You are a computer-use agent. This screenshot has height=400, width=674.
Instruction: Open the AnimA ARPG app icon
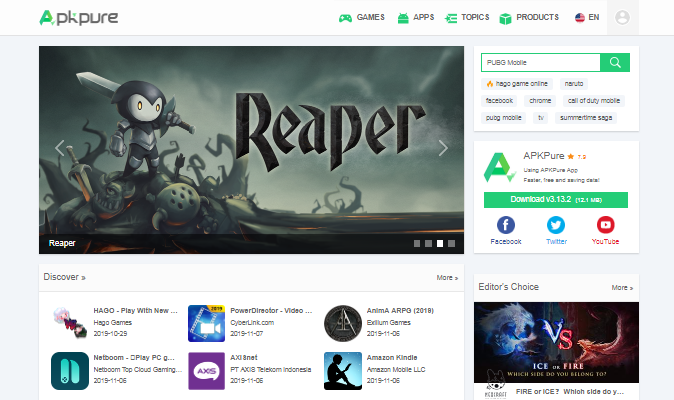[x=343, y=323]
